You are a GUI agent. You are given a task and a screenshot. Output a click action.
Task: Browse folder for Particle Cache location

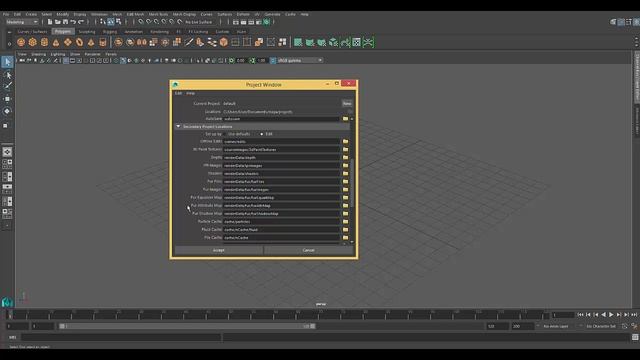[345, 222]
